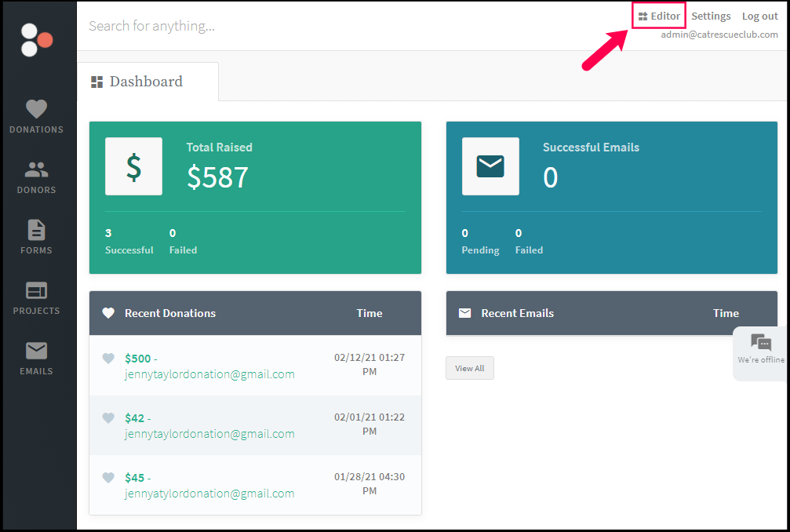Open the Editor from top bar
Viewport: 790px width, 532px height.
659,16
